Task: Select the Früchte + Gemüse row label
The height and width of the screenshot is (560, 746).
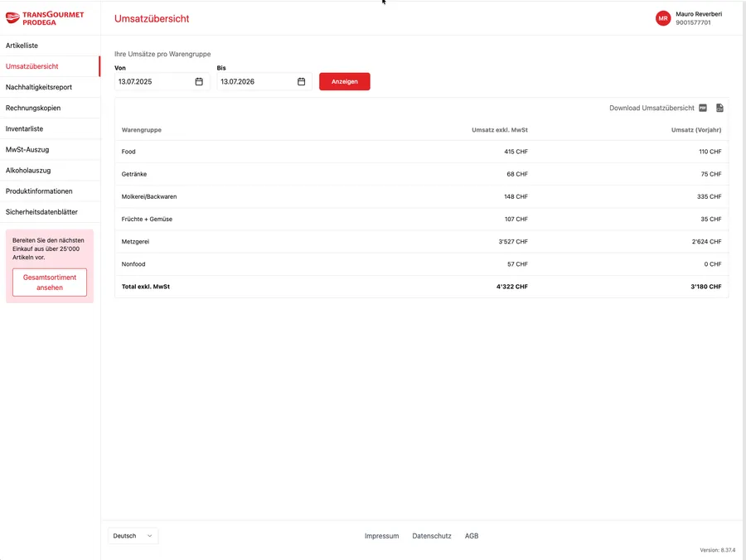Action: click(147, 220)
